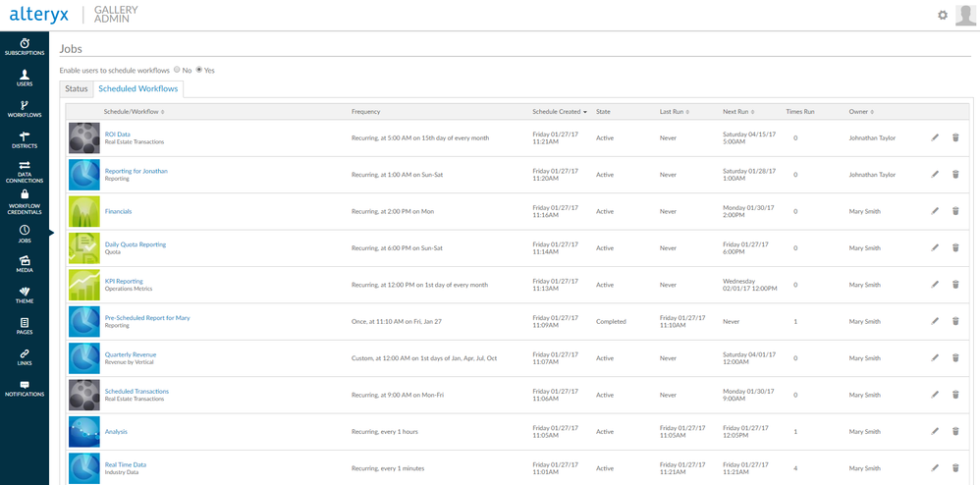Switch to the Status tab
Screen dimensions: 980x485
77,88
